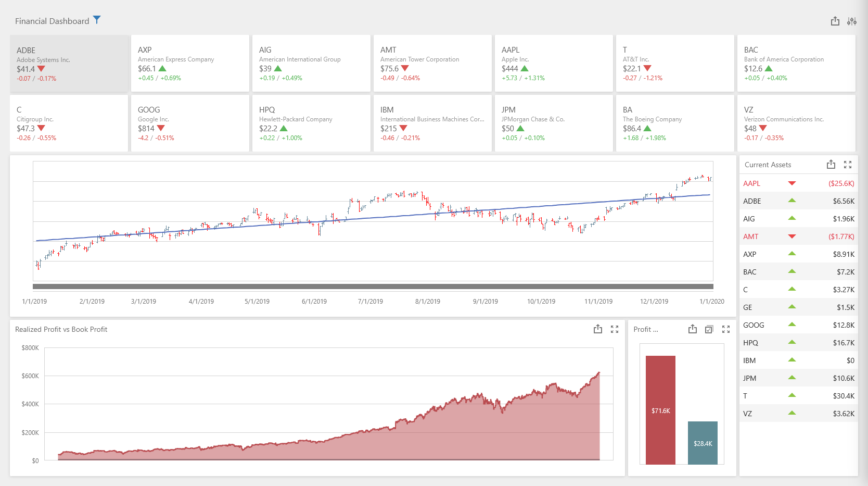
Task: Select the AAPL Apple Inc. stock card
Action: [x=553, y=64]
